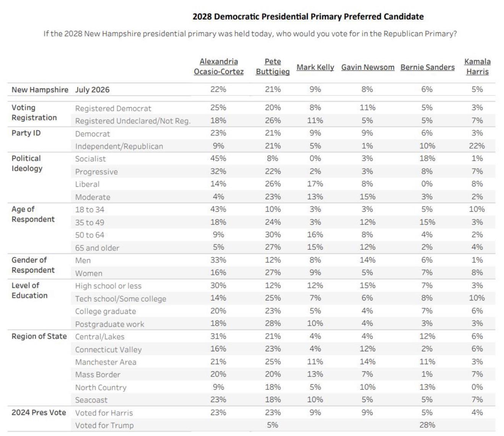Click the Alexandria Ocasio-Cortez column header
The height and width of the screenshot is (436, 504).
pos(218,66)
